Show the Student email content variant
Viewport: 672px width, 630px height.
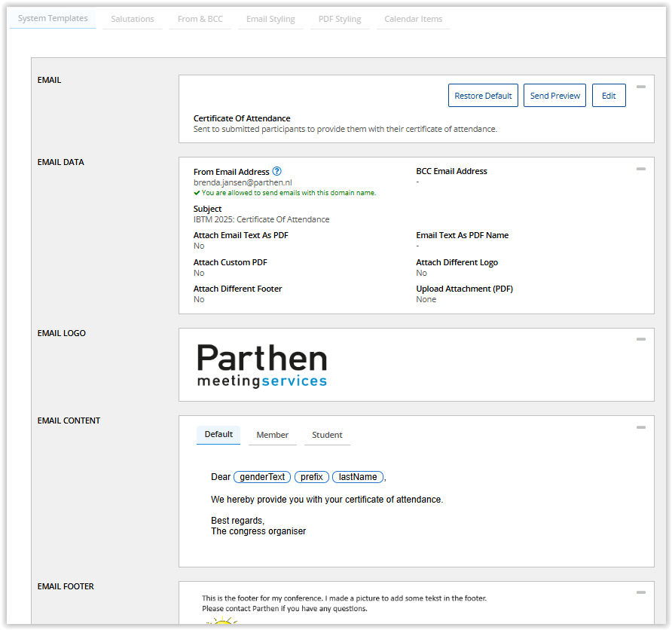pyautogui.click(x=327, y=435)
